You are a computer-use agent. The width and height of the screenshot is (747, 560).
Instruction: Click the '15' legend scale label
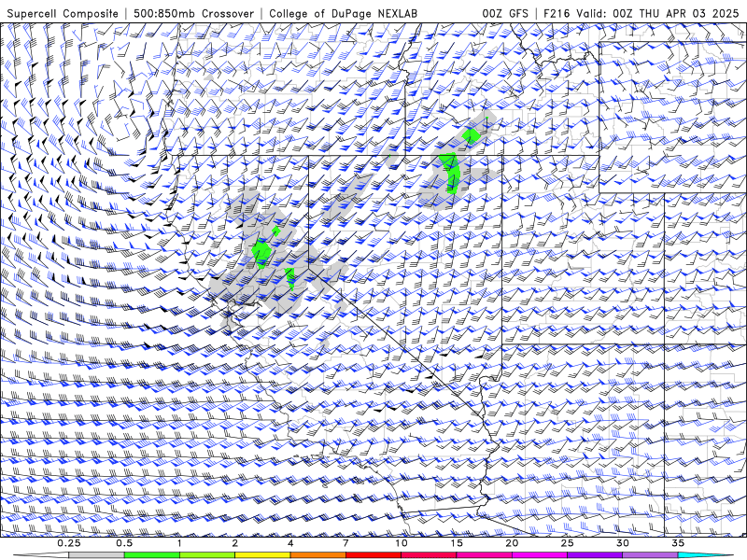click(457, 543)
